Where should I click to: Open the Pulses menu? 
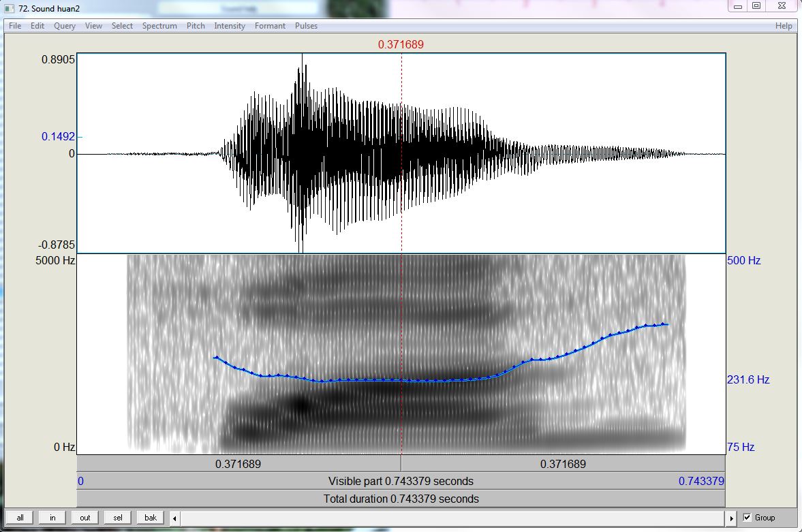(x=306, y=26)
